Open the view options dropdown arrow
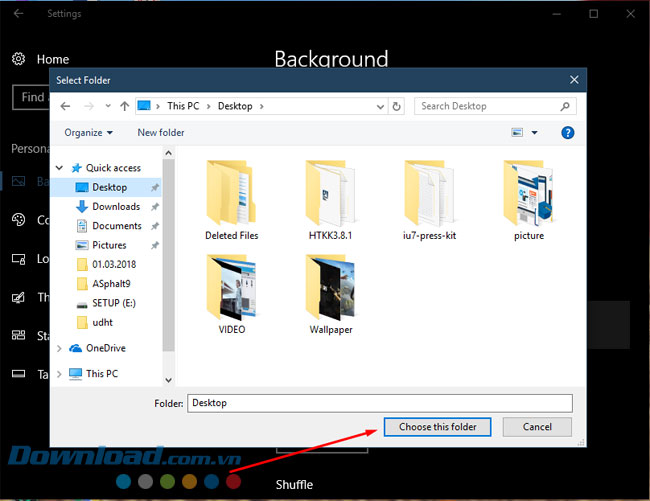The height and width of the screenshot is (501, 650). pyautogui.click(x=534, y=133)
